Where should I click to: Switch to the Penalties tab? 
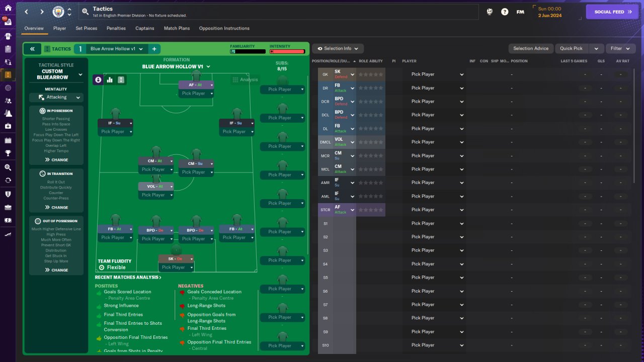click(116, 28)
